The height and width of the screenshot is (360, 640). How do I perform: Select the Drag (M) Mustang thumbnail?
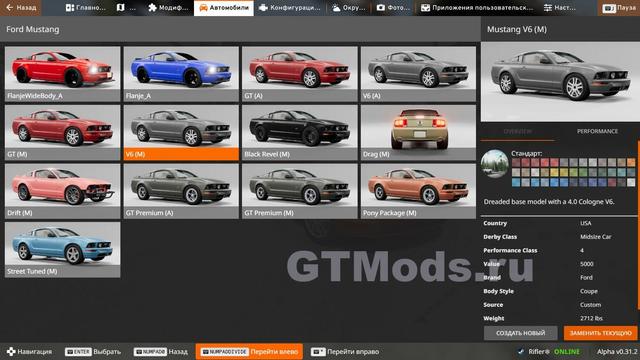pyautogui.click(x=418, y=133)
